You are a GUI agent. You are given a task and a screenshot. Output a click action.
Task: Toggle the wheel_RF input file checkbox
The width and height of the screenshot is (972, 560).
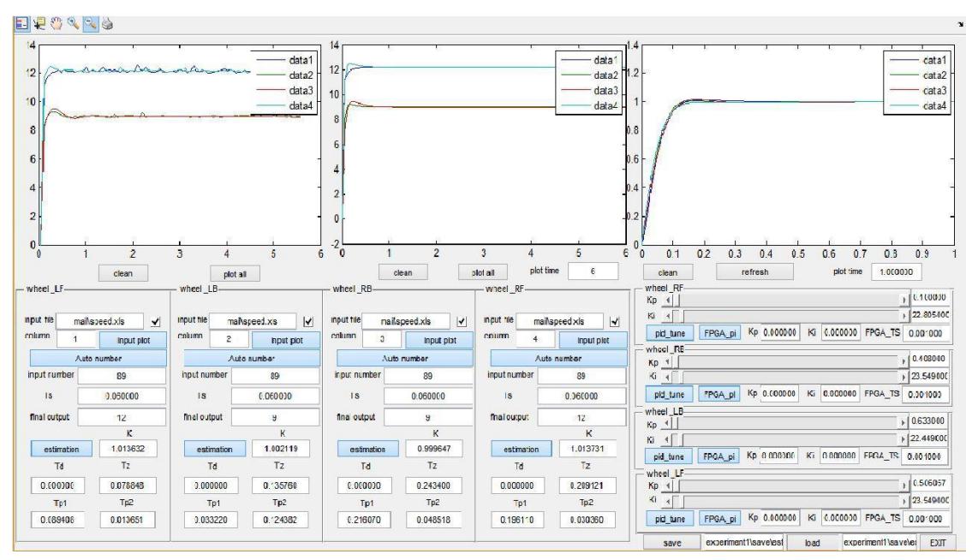(x=614, y=321)
